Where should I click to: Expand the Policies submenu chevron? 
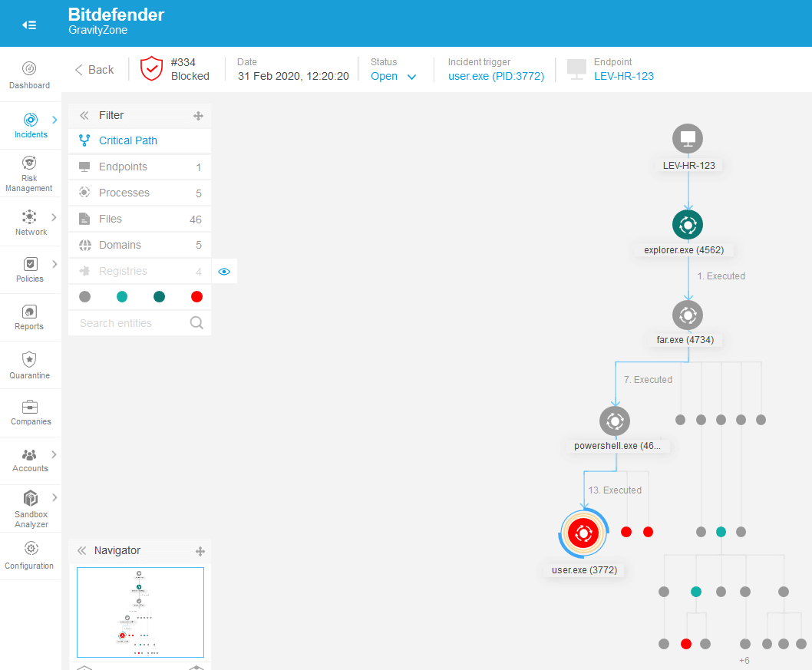click(x=54, y=264)
